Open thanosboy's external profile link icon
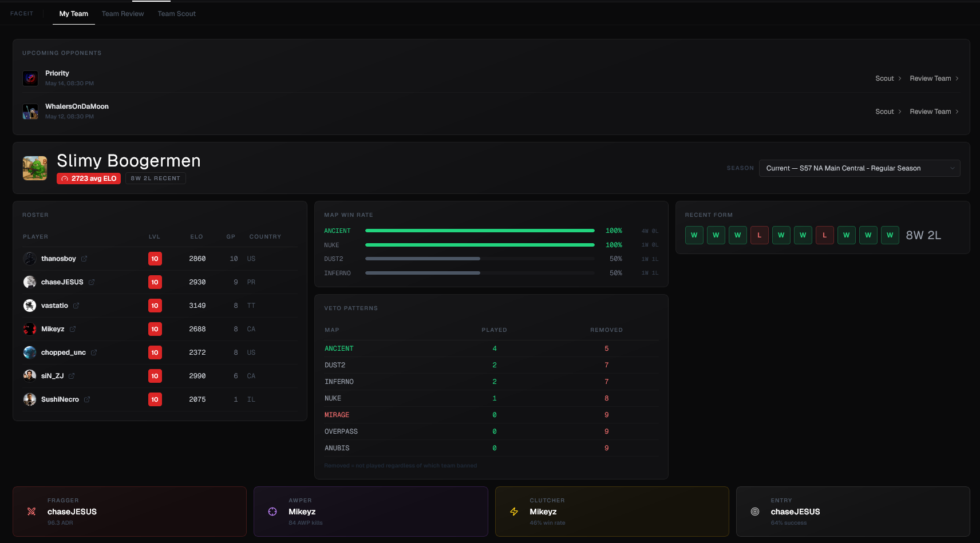 84,259
